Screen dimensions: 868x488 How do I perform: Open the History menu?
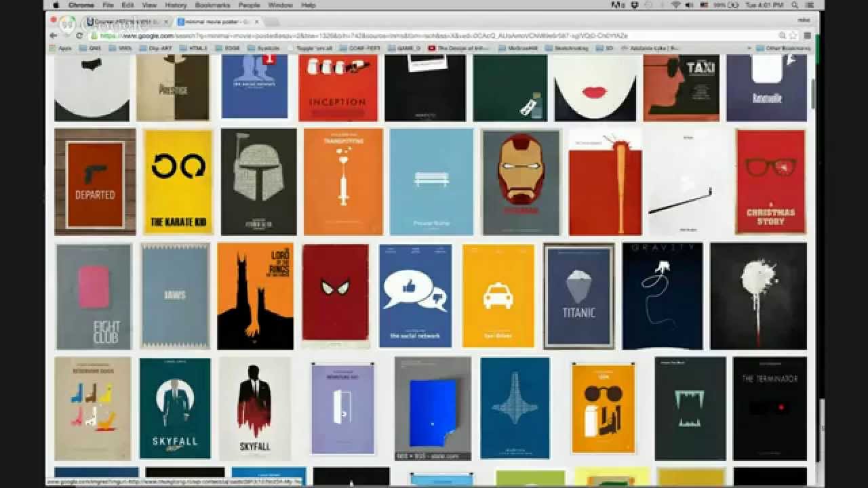176,5
